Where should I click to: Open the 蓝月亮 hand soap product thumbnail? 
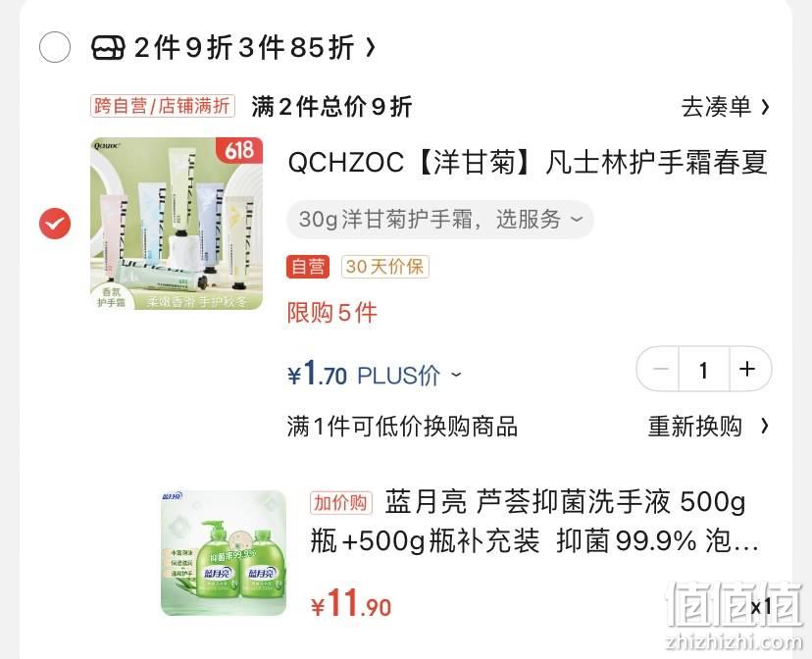[224, 553]
